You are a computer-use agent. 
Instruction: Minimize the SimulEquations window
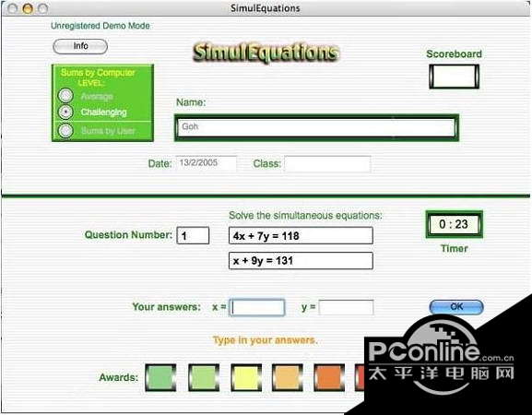coord(28,8)
